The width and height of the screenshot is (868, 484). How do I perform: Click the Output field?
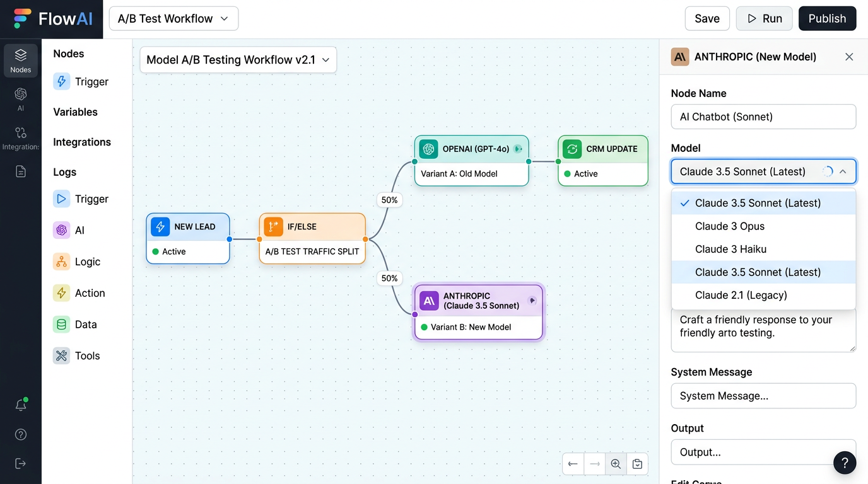coord(763,452)
